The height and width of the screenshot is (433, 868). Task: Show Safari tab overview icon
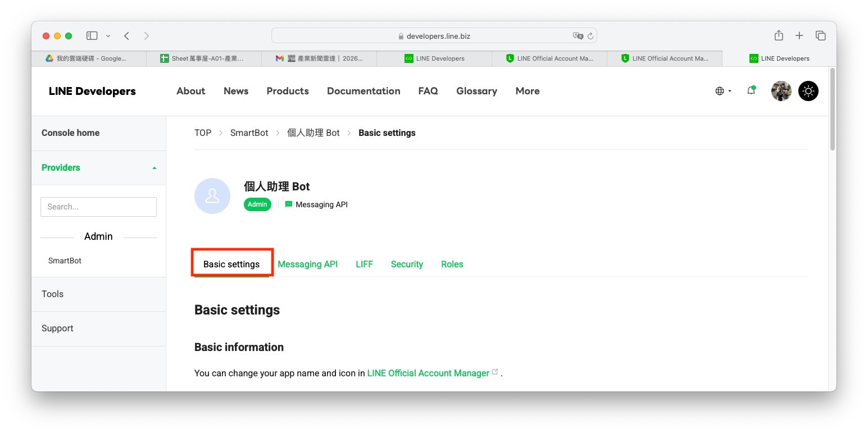click(820, 35)
